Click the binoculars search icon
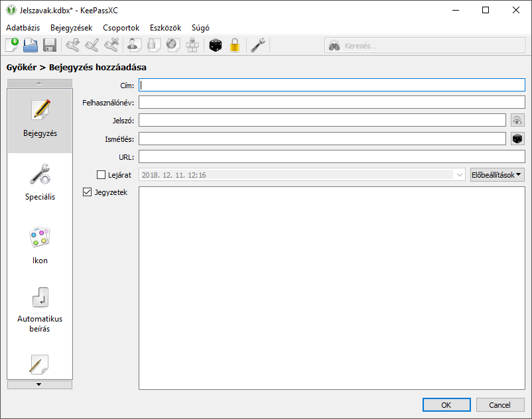The width and height of the screenshot is (532, 419). [334, 46]
